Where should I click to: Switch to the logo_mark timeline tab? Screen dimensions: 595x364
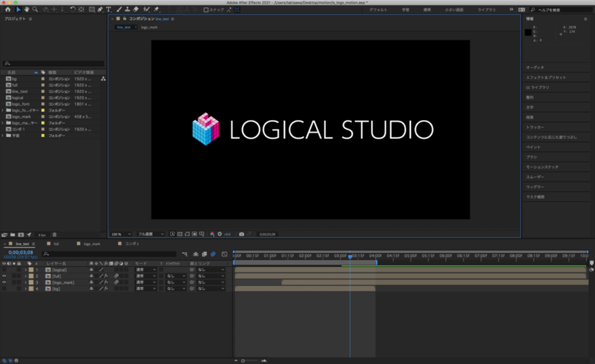click(x=92, y=244)
